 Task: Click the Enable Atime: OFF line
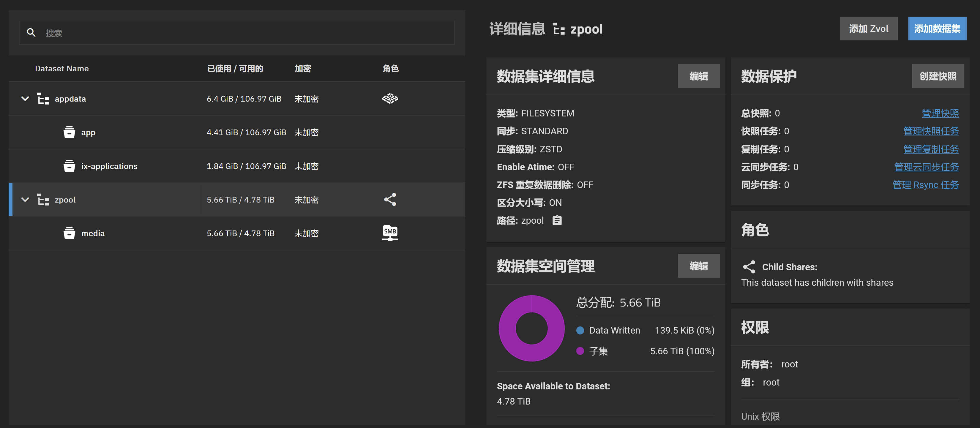click(535, 167)
